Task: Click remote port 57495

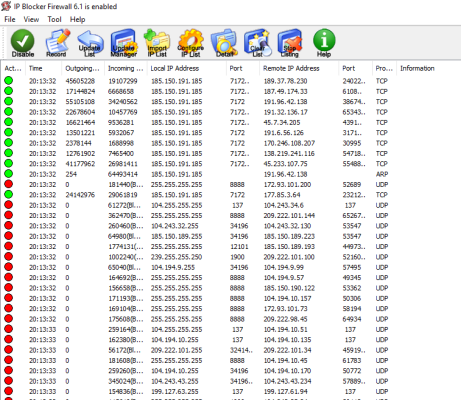Action: pyautogui.click(x=352, y=267)
